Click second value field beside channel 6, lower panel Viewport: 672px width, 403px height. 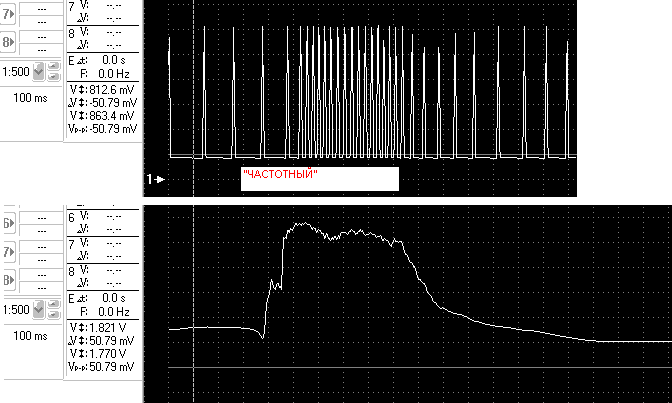(41, 230)
